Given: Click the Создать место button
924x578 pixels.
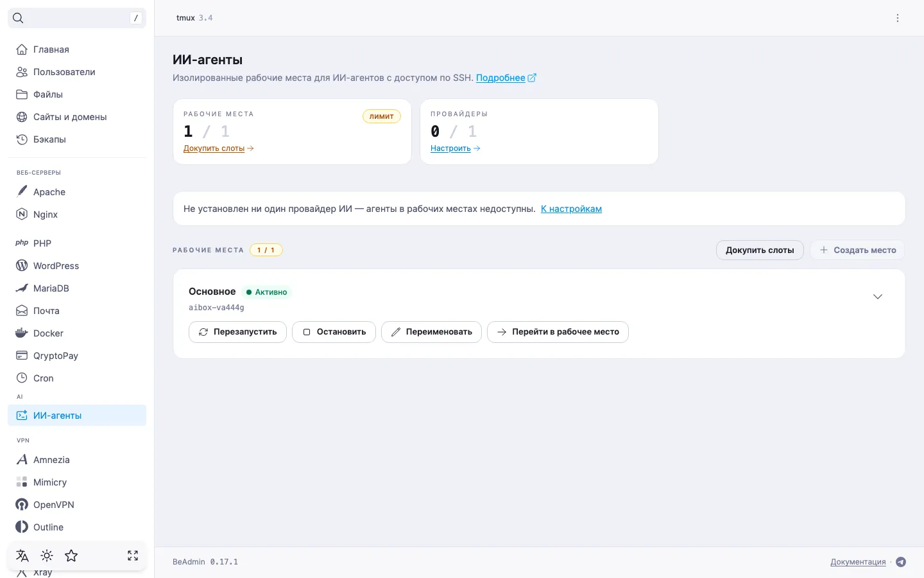Looking at the screenshot, I should point(857,250).
